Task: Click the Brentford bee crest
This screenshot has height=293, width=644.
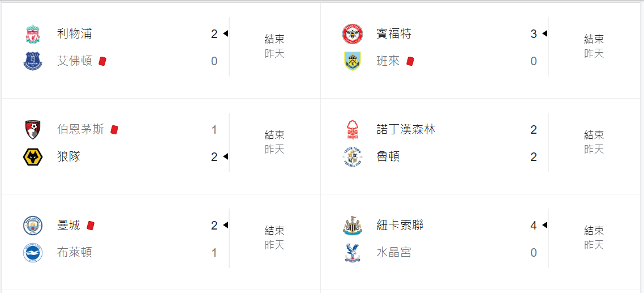Action: pyautogui.click(x=353, y=34)
